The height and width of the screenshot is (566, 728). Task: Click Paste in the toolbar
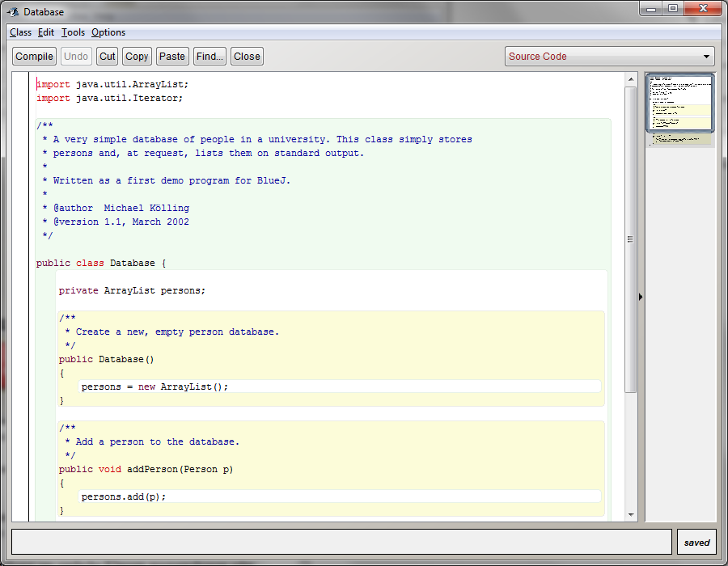[x=171, y=57]
